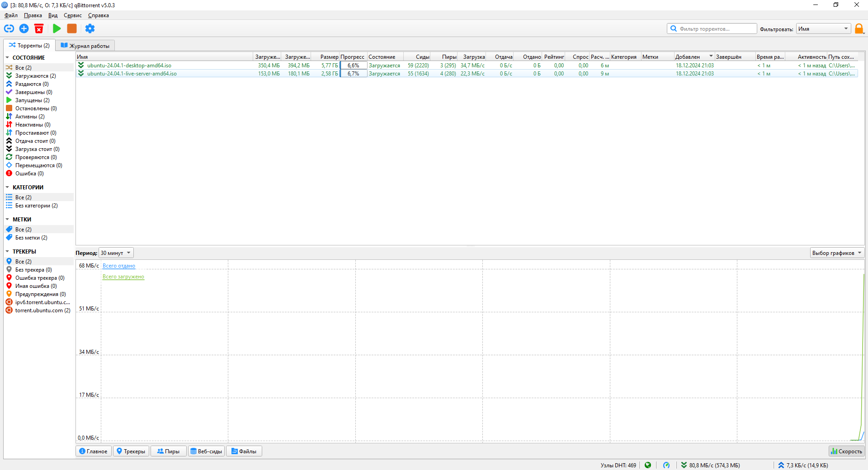This screenshot has height=470, width=868.
Task: Open settings with the blue gear icon
Action: (90, 28)
